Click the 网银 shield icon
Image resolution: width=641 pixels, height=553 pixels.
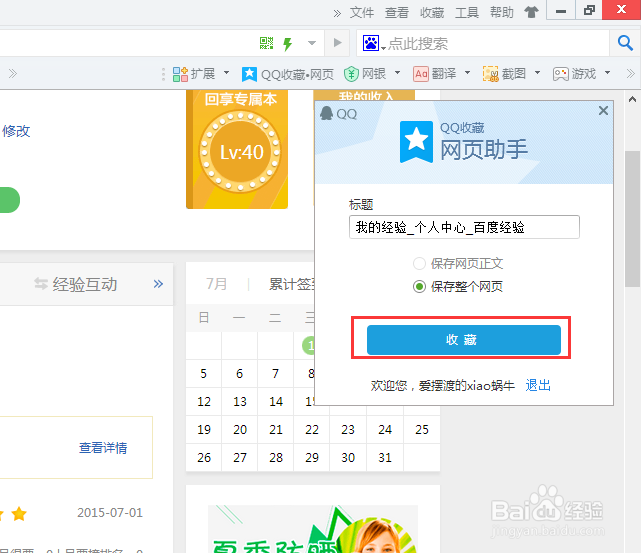pyautogui.click(x=351, y=74)
